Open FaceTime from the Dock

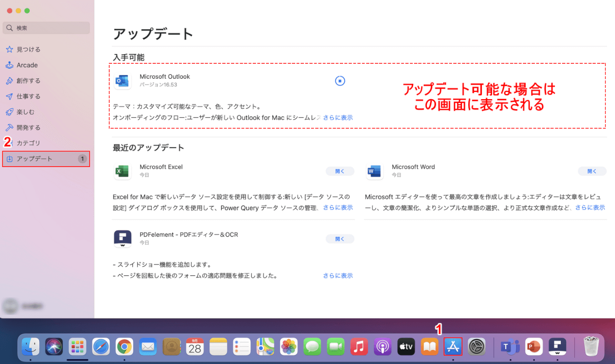(x=336, y=347)
